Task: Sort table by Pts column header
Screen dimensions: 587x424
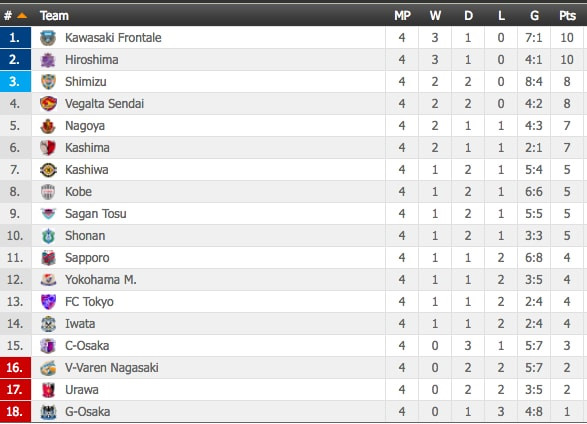Action: point(567,16)
